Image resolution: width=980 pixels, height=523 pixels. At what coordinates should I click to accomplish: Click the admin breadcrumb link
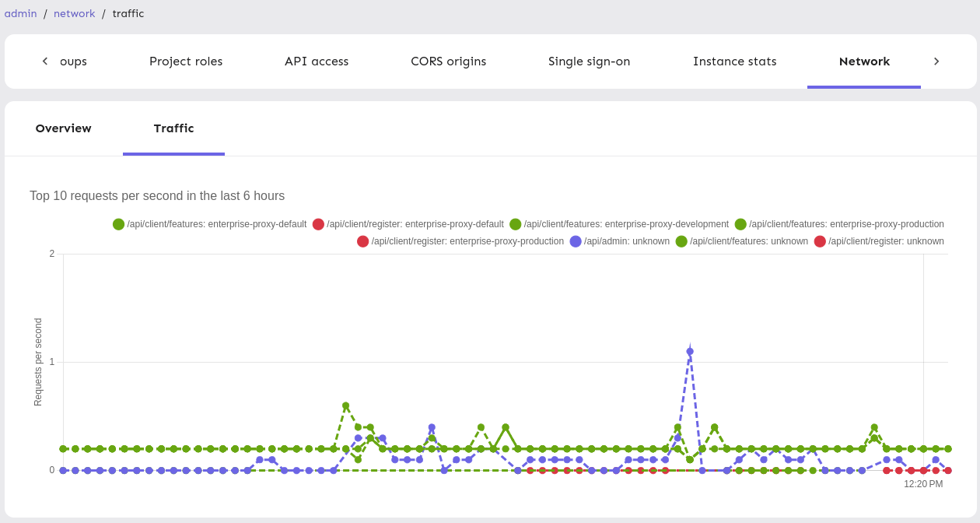pos(21,13)
